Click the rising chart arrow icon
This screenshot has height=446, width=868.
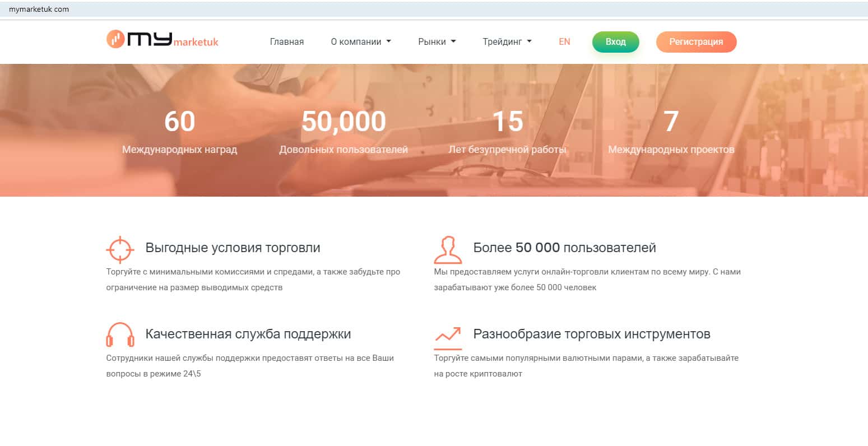[448, 337]
